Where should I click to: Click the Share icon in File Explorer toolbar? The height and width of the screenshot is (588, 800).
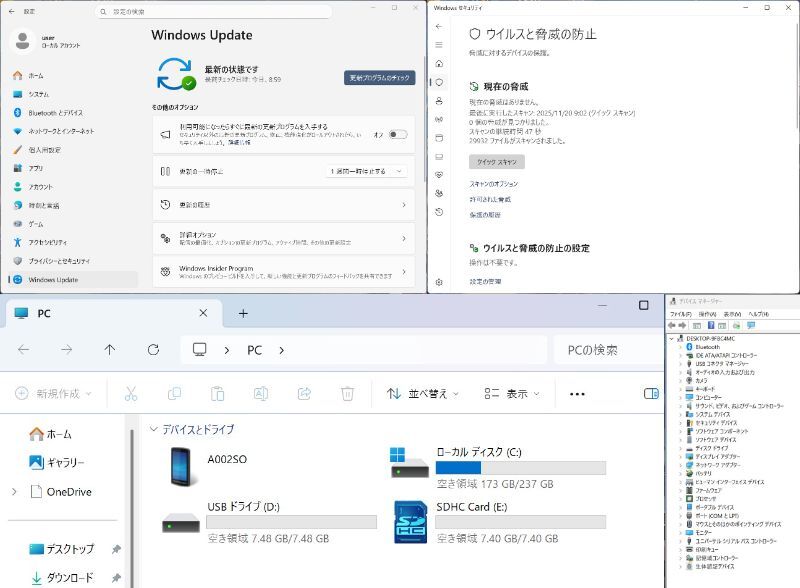click(x=304, y=394)
